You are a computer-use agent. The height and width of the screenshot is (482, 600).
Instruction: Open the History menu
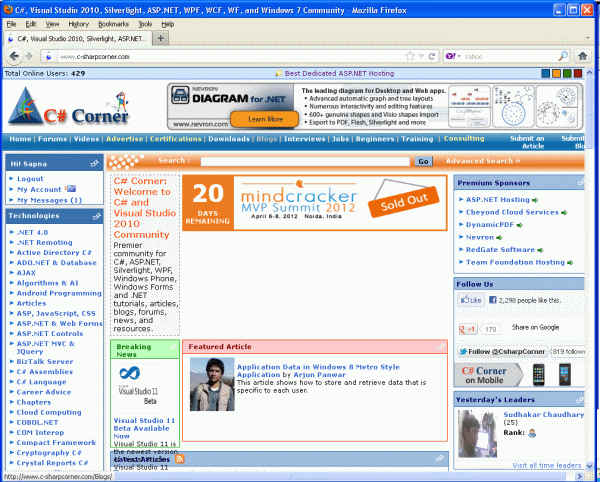[78, 24]
